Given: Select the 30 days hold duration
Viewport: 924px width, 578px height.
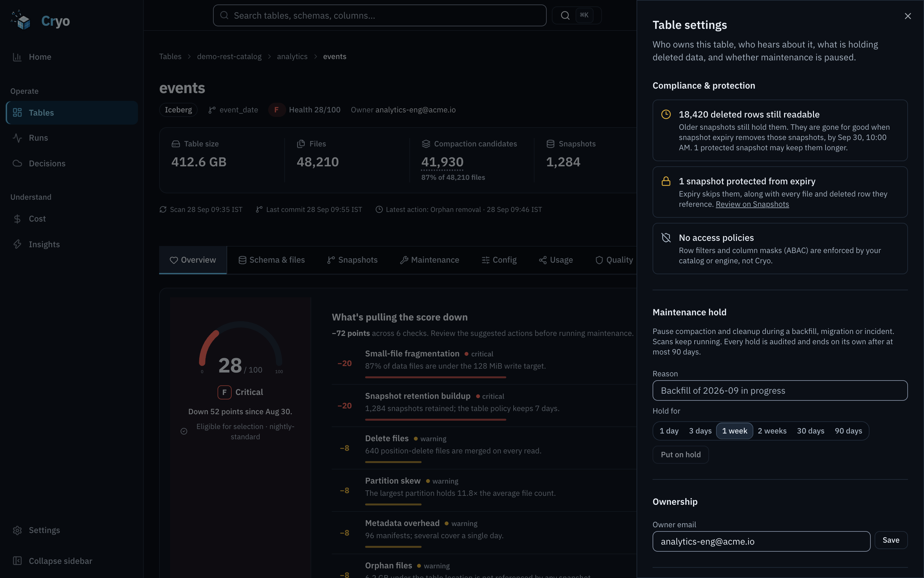Looking at the screenshot, I should pos(810,431).
